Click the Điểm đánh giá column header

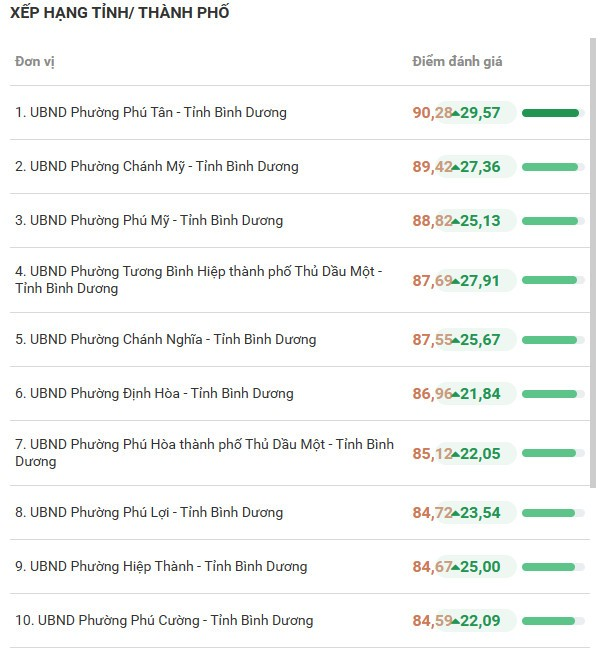click(x=457, y=62)
